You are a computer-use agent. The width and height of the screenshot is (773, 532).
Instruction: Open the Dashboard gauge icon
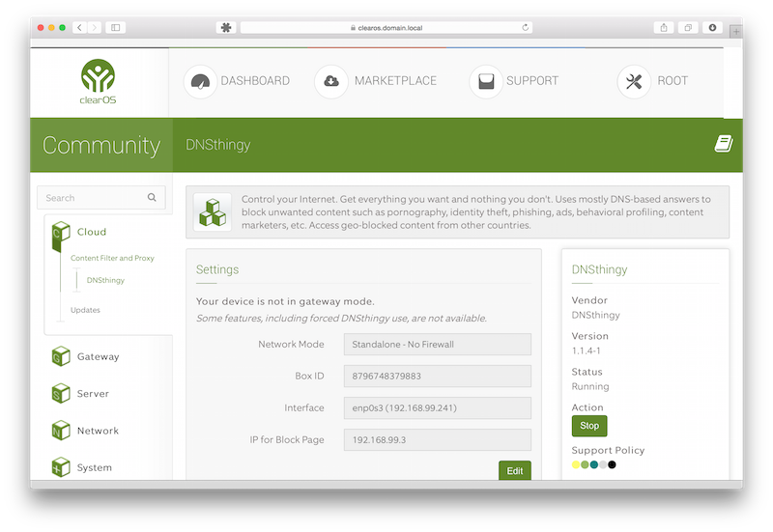[x=200, y=81]
